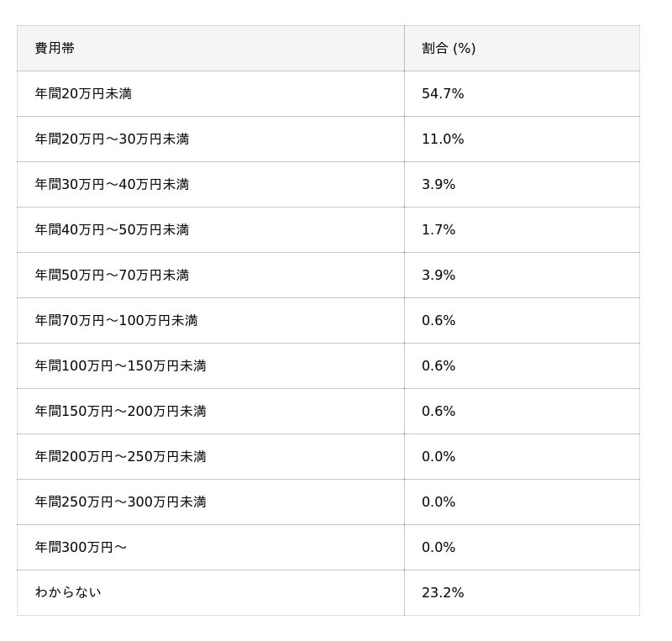Screen dimensions: 672x641
Task: Select the 年間70万円〜100万円未満 row label
Action: 116,321
